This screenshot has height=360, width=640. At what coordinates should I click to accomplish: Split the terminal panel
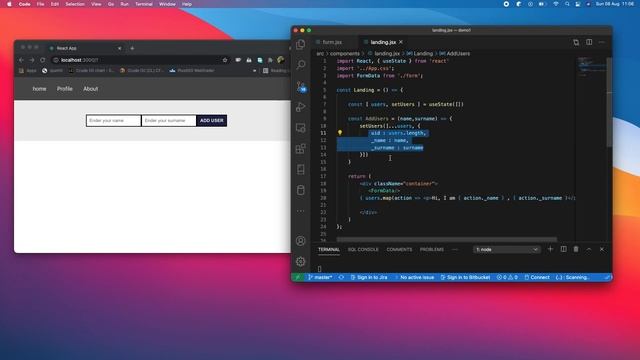coord(563,249)
